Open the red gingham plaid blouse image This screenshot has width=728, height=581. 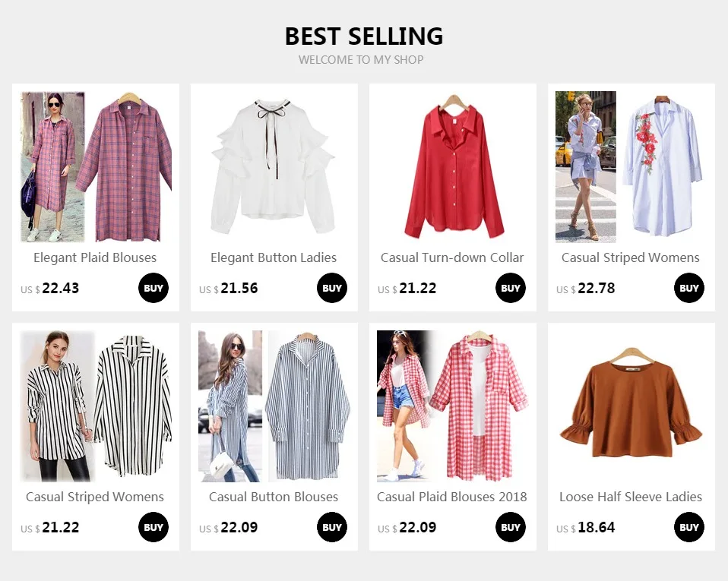coord(453,406)
